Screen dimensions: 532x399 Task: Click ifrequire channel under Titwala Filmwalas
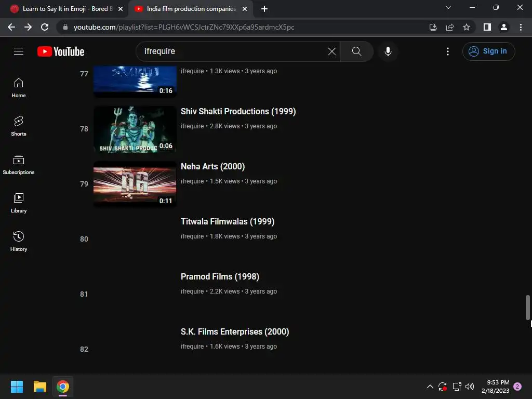coord(192,236)
